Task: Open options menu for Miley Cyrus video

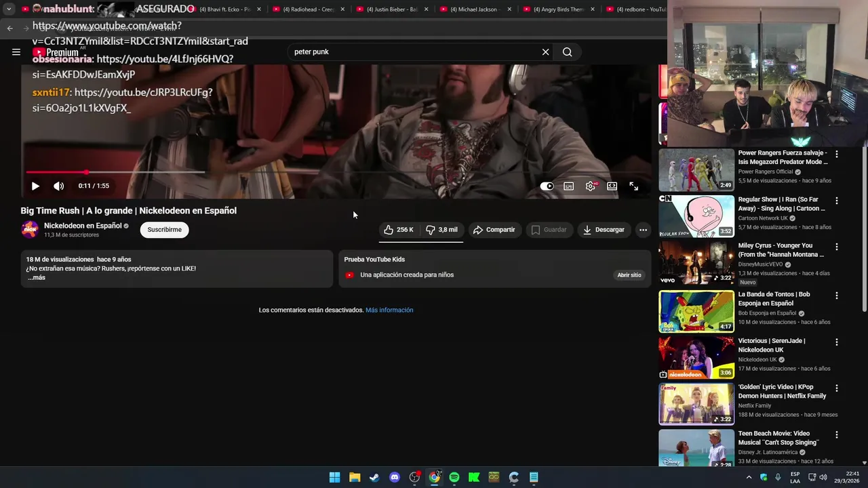Action: 836,247
